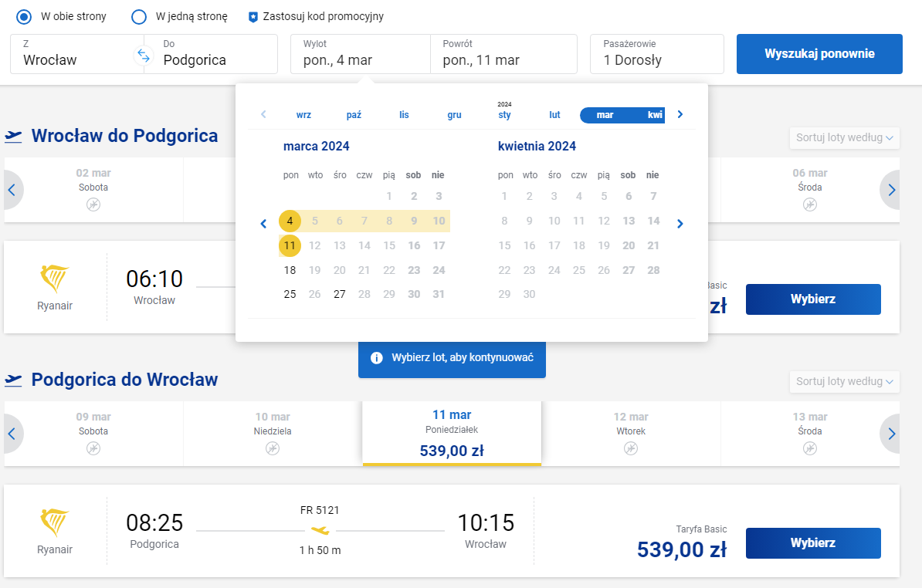Click selected day 4 in March calendar

[290, 221]
